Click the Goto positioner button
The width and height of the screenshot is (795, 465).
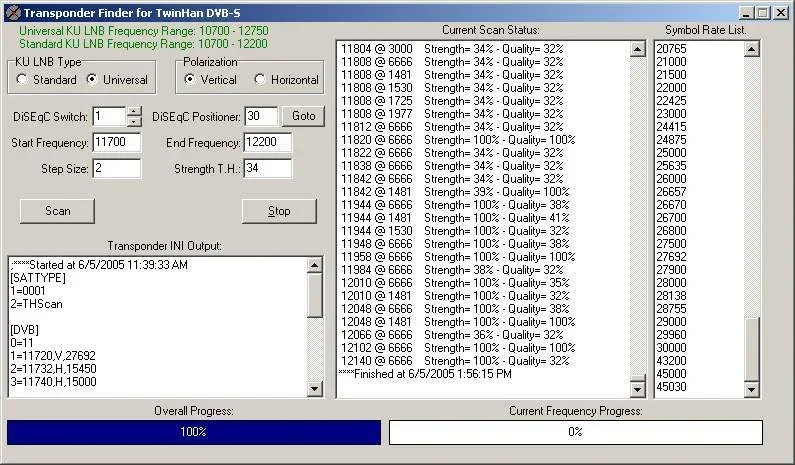click(x=303, y=116)
